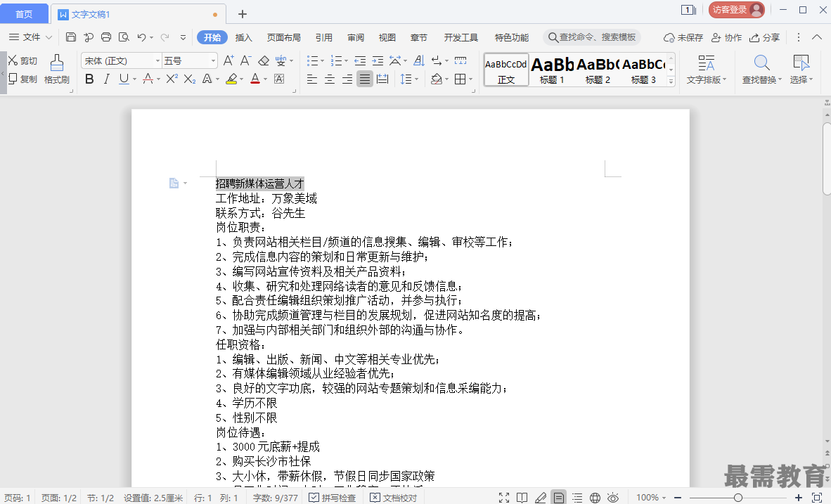This screenshot has width=831, height=504.
Task: Open the References tab
Action: [324, 37]
